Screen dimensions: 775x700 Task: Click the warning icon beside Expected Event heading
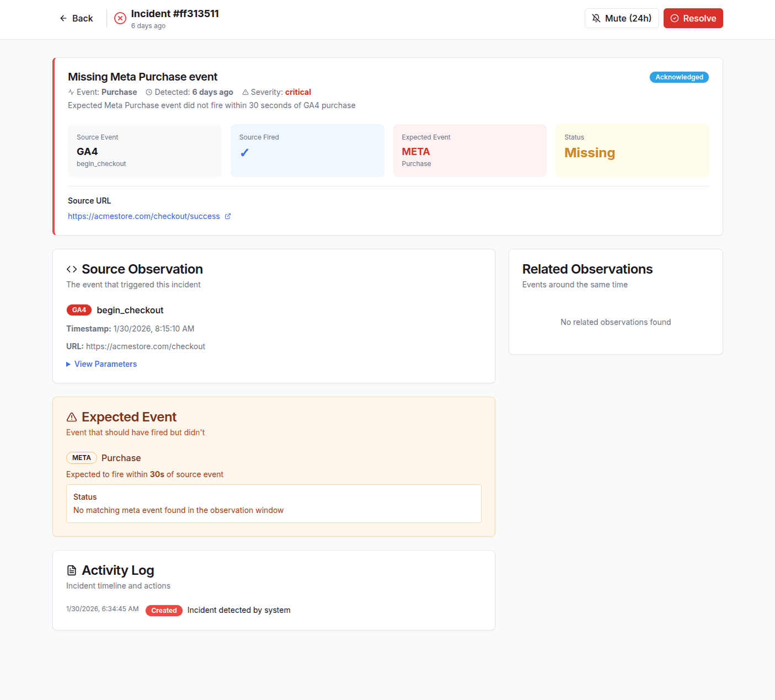coord(71,417)
